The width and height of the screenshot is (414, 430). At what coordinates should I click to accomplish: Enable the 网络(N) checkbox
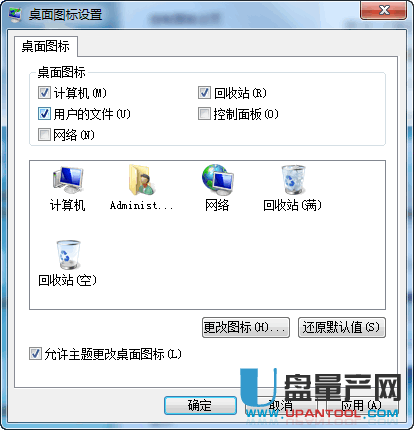(x=44, y=135)
